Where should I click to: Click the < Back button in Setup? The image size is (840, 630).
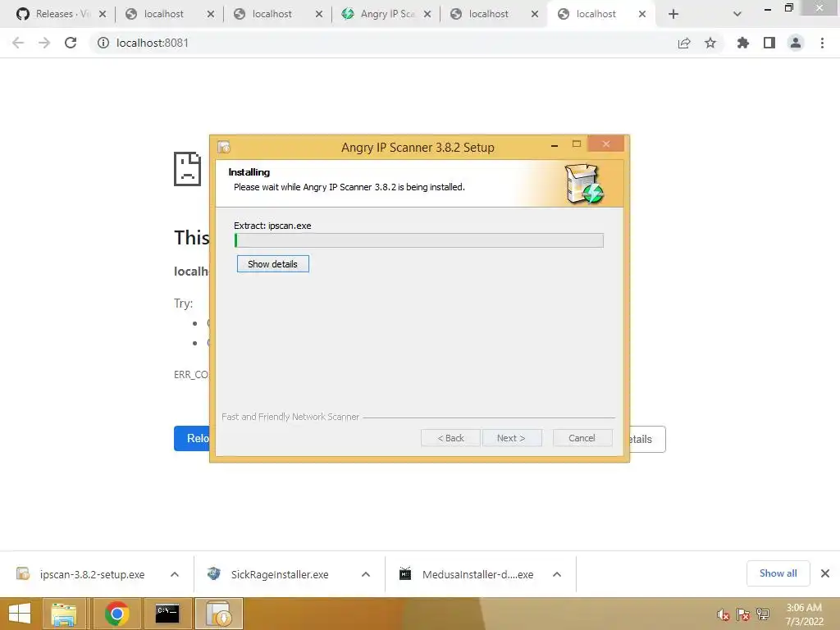(450, 438)
